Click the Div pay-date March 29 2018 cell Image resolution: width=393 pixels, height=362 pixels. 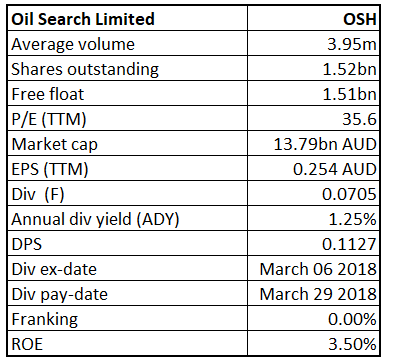coord(313,294)
